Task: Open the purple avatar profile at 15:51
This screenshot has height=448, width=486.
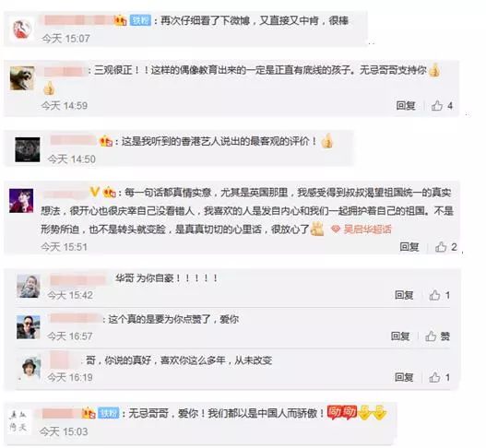Action: click(21, 201)
